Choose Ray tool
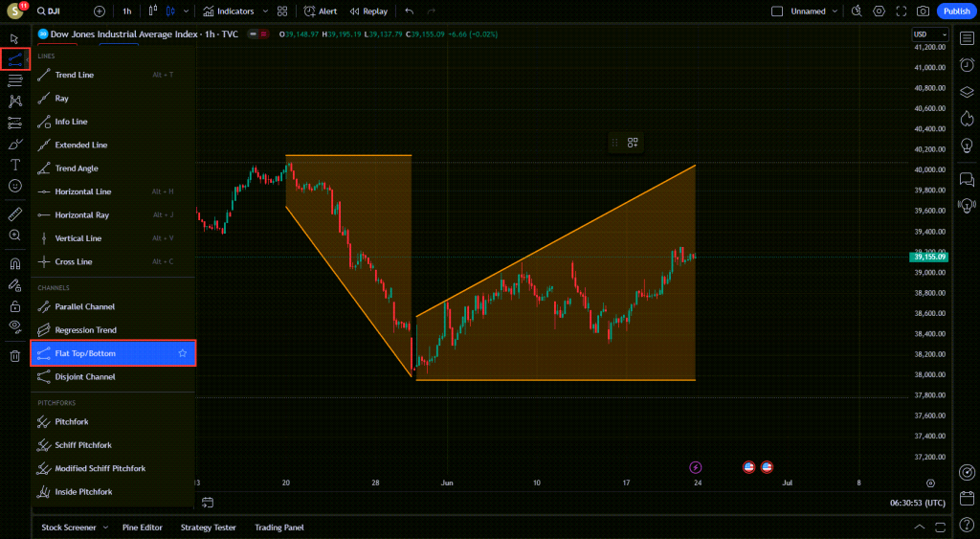The image size is (980, 539). 113,99
